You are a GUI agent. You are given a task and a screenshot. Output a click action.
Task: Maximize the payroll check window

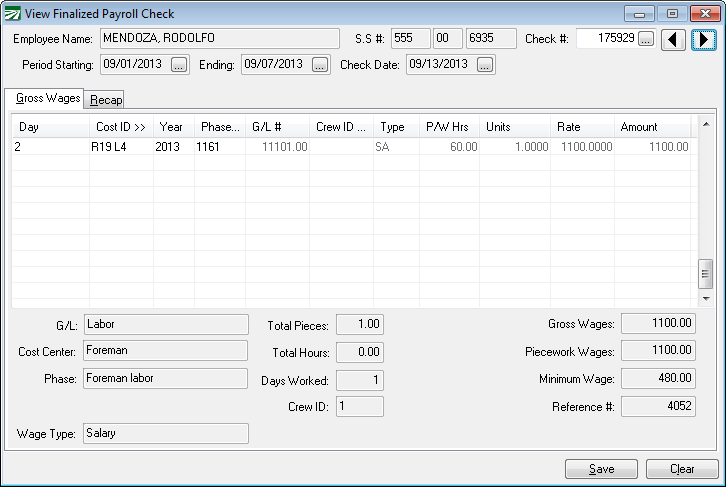671,14
